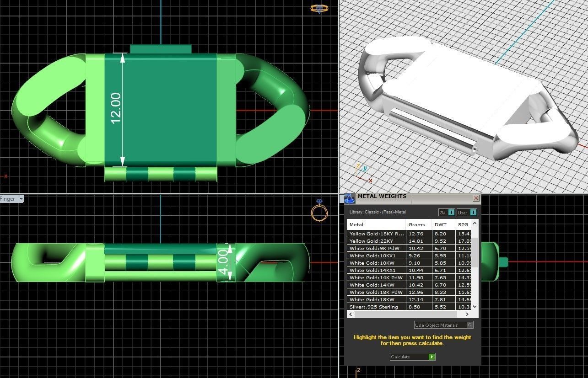
Task: Click the 5.52 DWT value
Action: [x=440, y=307]
